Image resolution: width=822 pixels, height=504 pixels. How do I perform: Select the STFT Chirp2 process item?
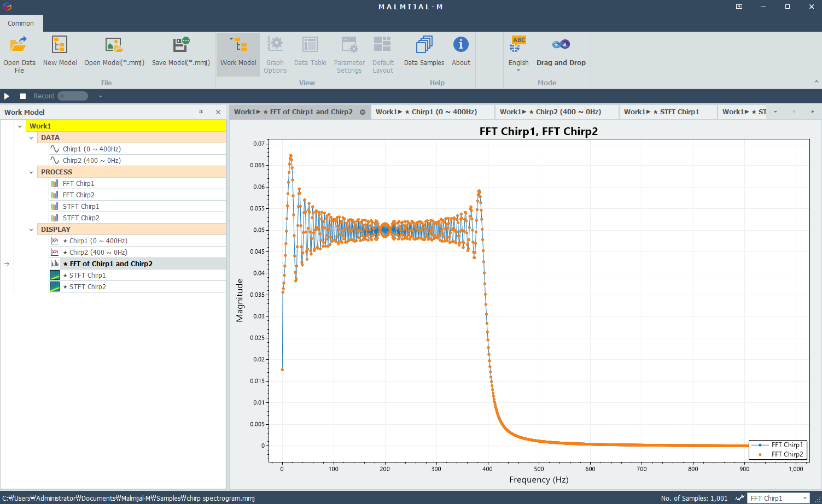[137, 218]
